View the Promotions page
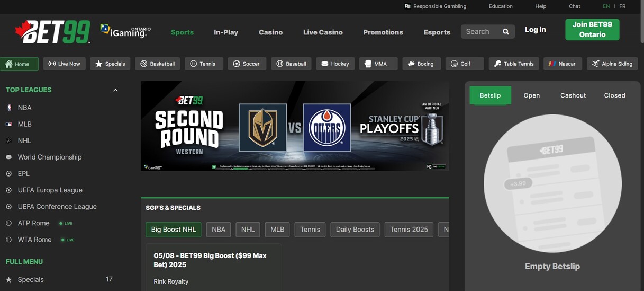 tap(383, 32)
